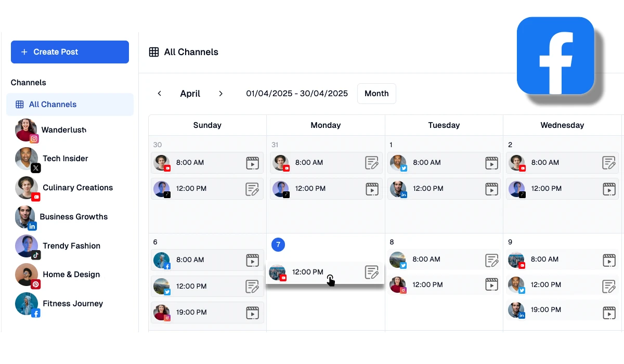
Task: Click the date range 01/04/2025 - 30/04/2025
Action: click(x=297, y=94)
